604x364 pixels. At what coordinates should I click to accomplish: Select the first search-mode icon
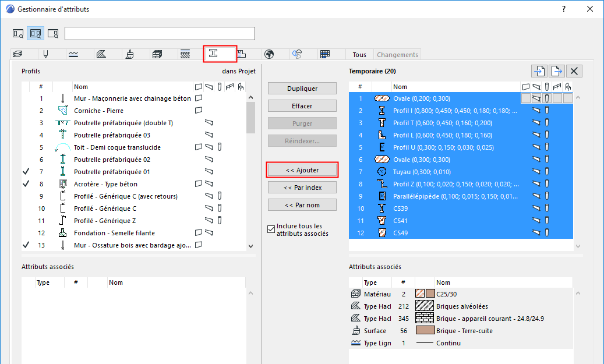click(18, 34)
